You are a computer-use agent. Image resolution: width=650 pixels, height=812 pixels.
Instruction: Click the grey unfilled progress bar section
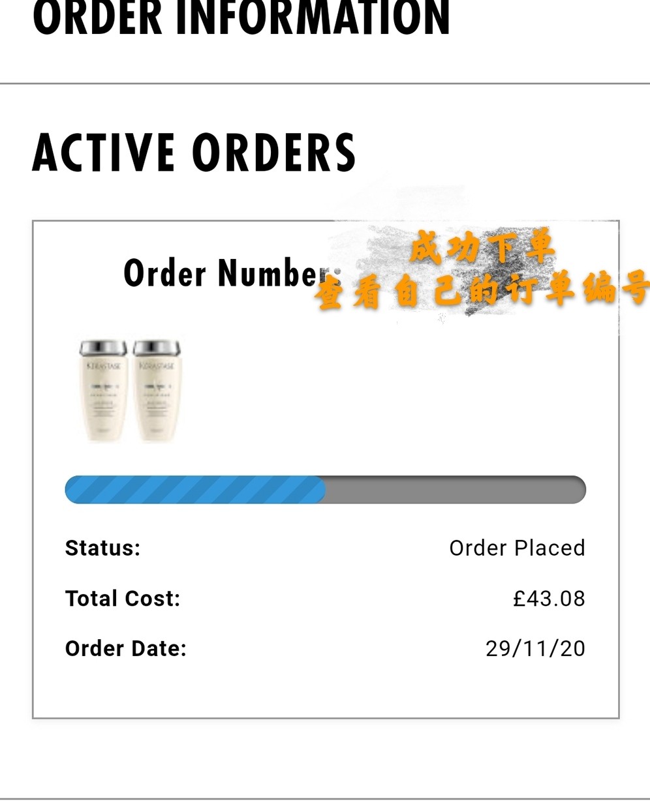click(456, 490)
